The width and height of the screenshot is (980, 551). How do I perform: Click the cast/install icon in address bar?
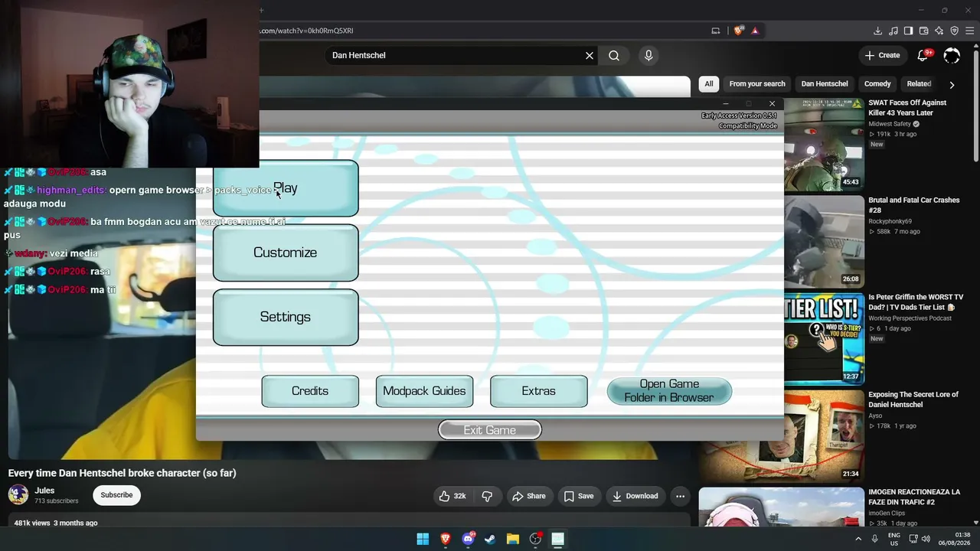click(x=716, y=31)
